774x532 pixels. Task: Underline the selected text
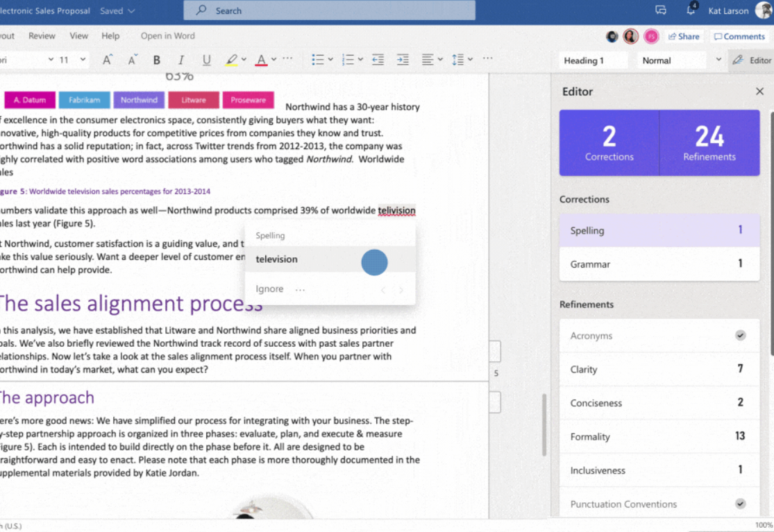[x=206, y=60]
